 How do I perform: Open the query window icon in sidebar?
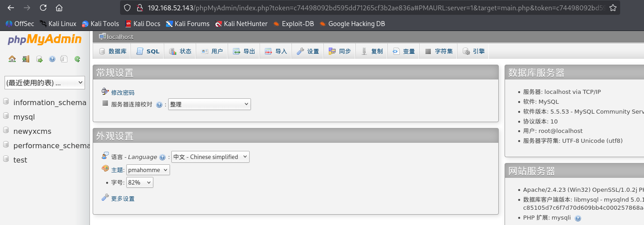click(x=39, y=59)
